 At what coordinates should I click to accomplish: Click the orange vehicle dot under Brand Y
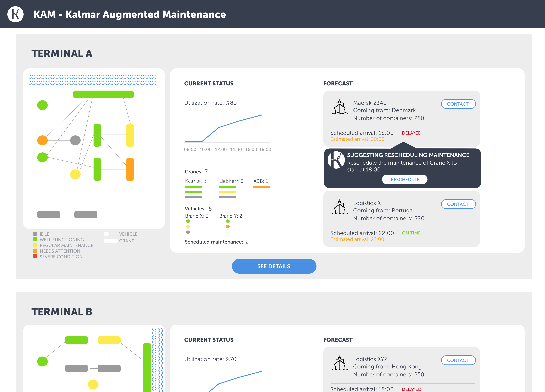coord(228,227)
